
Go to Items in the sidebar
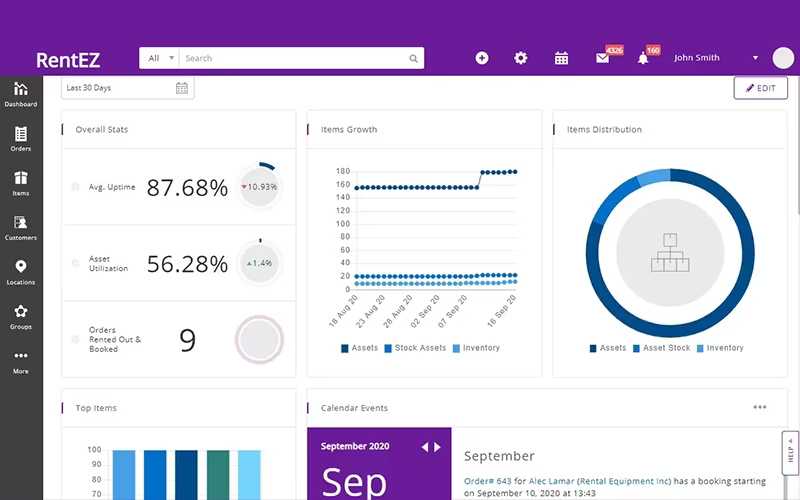point(21,183)
